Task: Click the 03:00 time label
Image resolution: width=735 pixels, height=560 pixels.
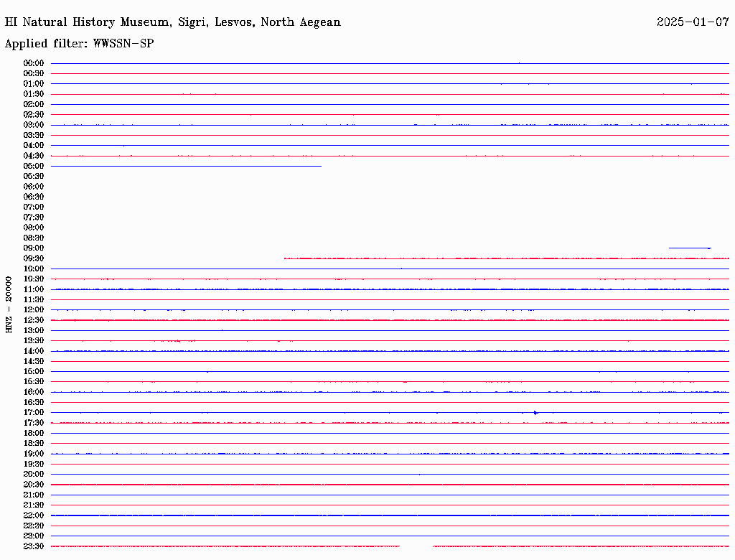Action: [x=33, y=125]
